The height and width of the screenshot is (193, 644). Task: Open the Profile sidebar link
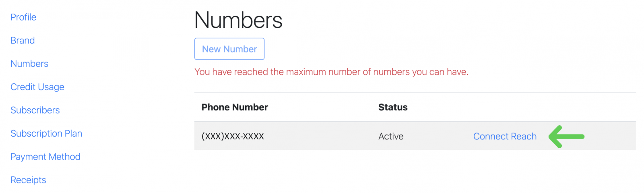tap(23, 17)
